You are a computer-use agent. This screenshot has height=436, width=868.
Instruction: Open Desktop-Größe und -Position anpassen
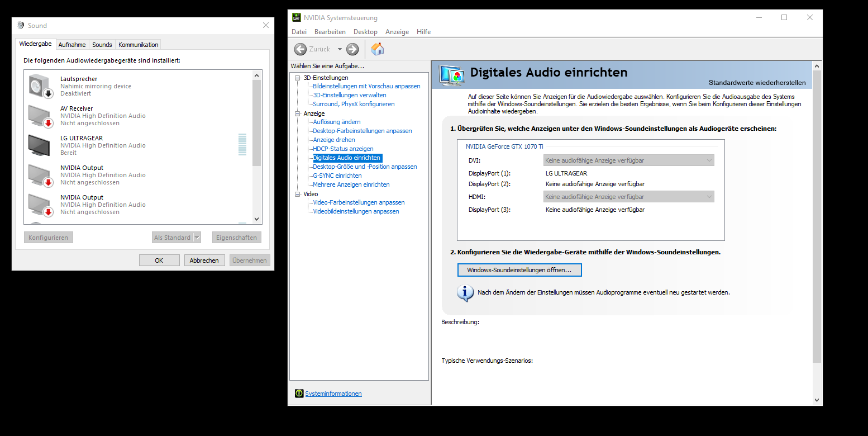click(365, 167)
